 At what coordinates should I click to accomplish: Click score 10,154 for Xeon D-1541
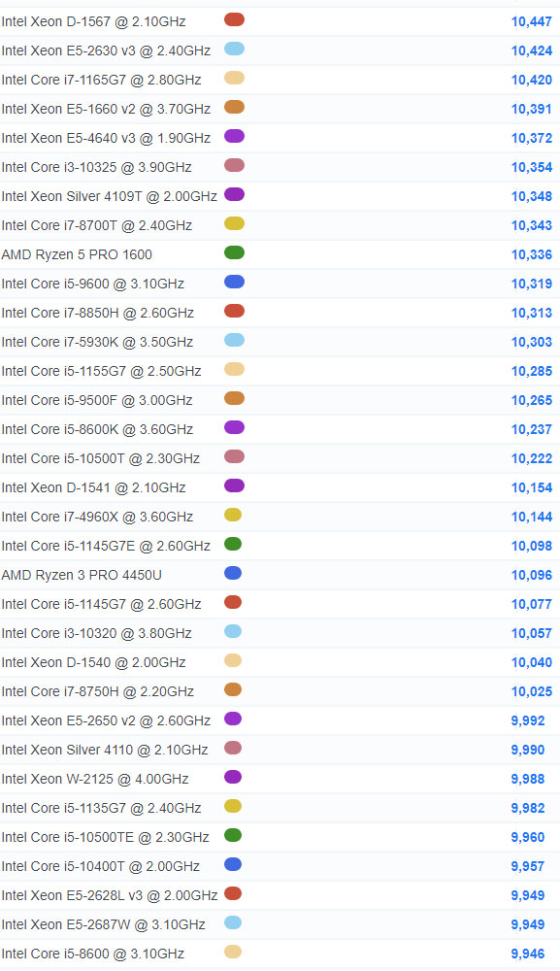pos(532,487)
